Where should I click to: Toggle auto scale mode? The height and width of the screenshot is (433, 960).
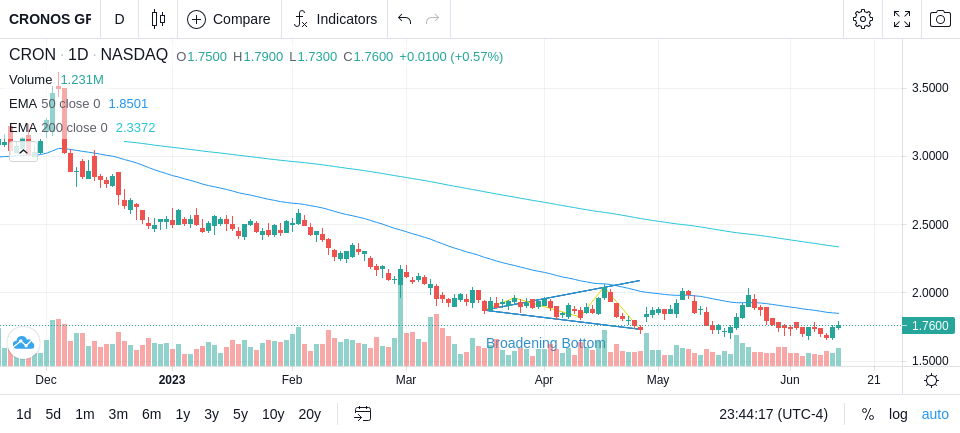(x=935, y=414)
